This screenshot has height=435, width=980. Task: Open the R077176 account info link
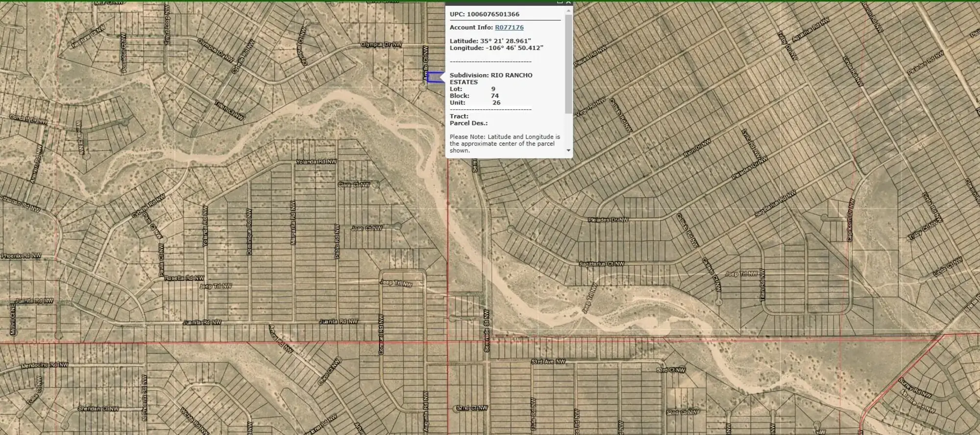click(x=509, y=27)
